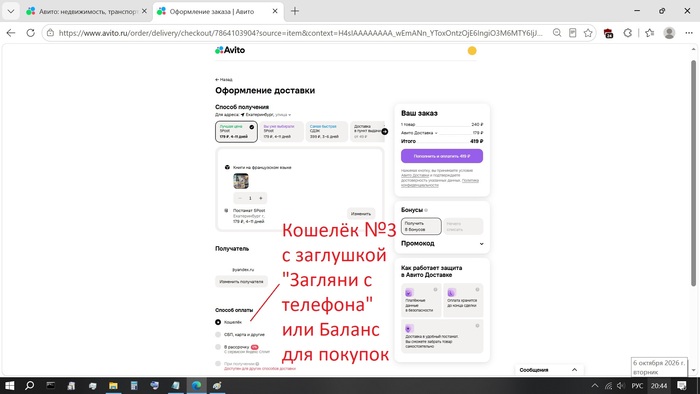The image size is (700, 394).
Task: Open the Платёжные данные в безопасности card
Action: tap(421, 300)
